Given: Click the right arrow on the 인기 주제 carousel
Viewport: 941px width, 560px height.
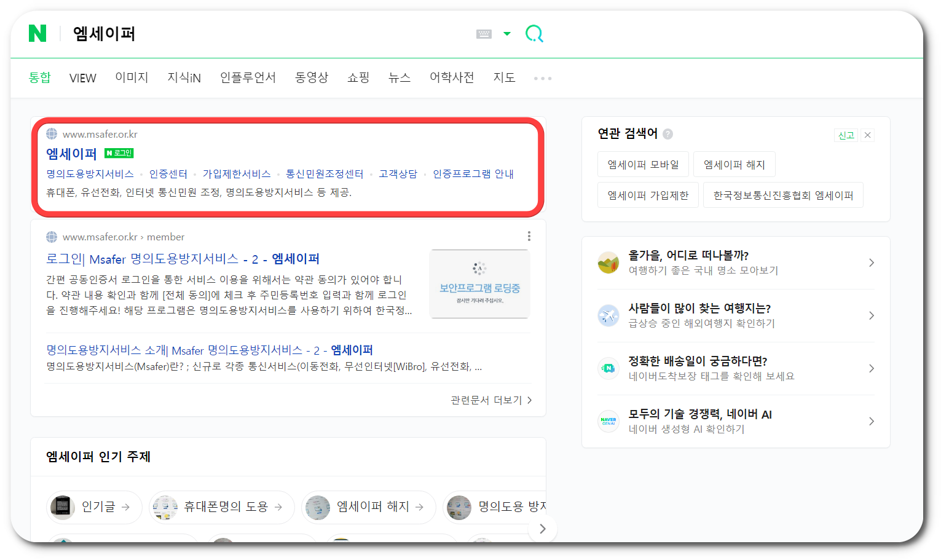Looking at the screenshot, I should (x=542, y=529).
